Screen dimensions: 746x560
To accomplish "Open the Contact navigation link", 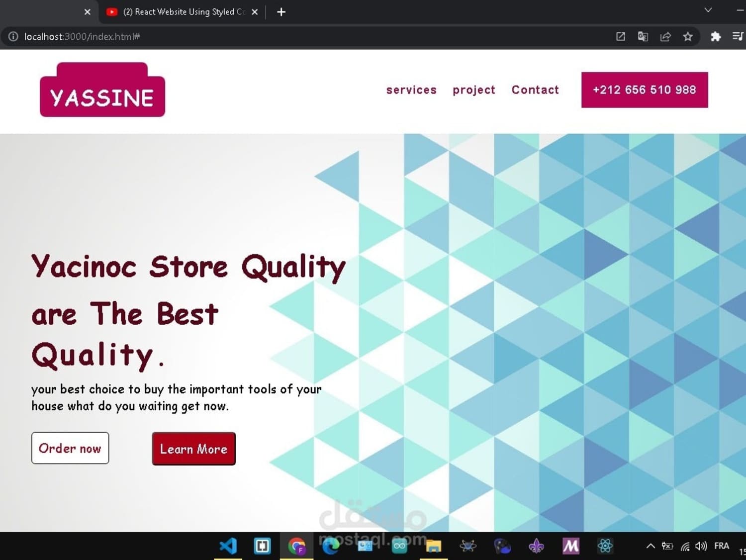I will point(535,90).
